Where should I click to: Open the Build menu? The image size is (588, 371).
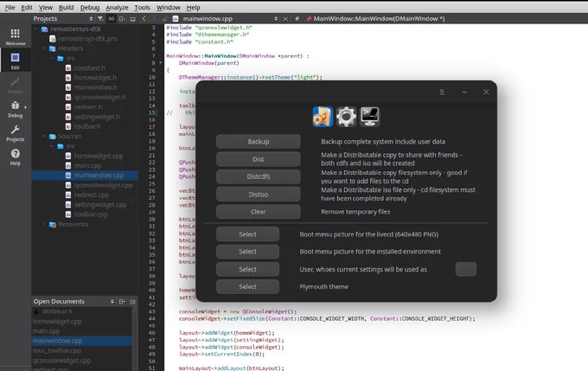[66, 7]
